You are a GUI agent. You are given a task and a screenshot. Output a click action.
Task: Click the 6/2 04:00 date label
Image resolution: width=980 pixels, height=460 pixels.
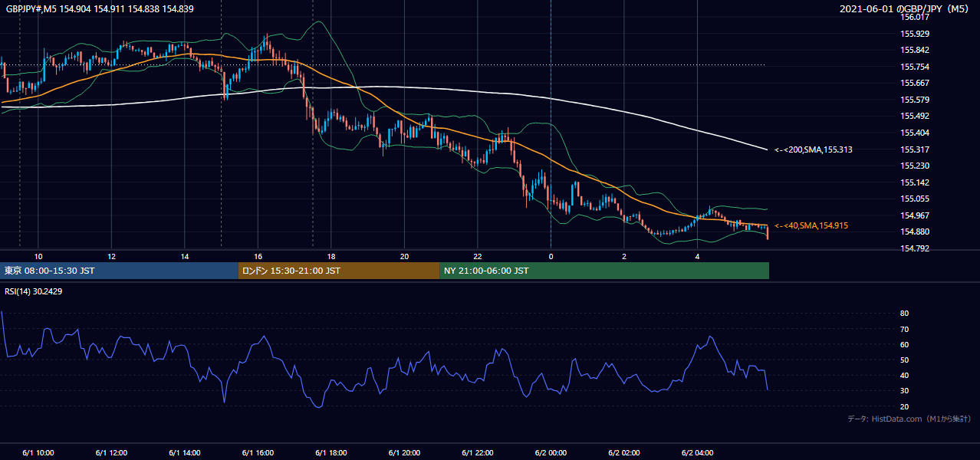coord(697,453)
